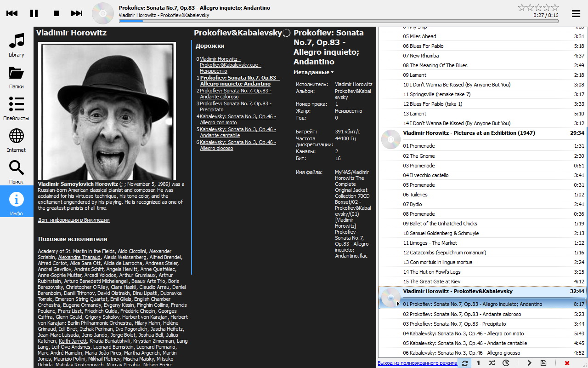Viewport: 588px width, 368px height.
Task: Open the Internet sidebar section
Action: tap(17, 140)
